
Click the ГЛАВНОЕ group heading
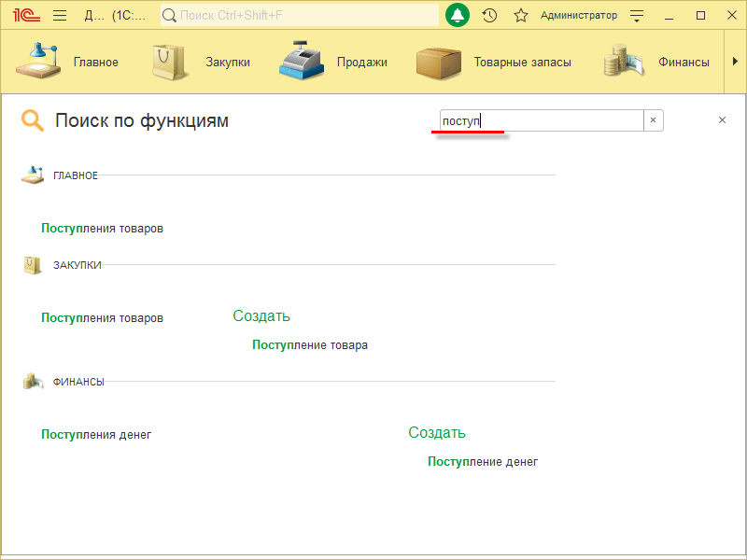[x=76, y=175]
